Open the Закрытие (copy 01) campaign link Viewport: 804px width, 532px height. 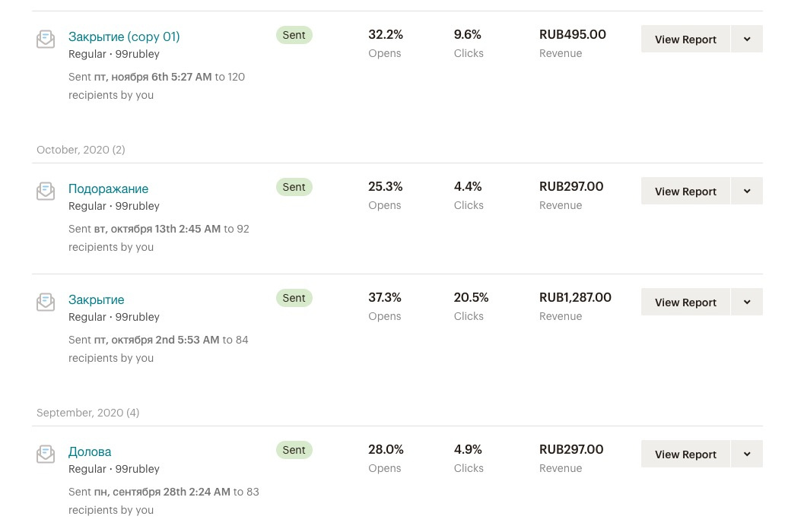pos(124,36)
